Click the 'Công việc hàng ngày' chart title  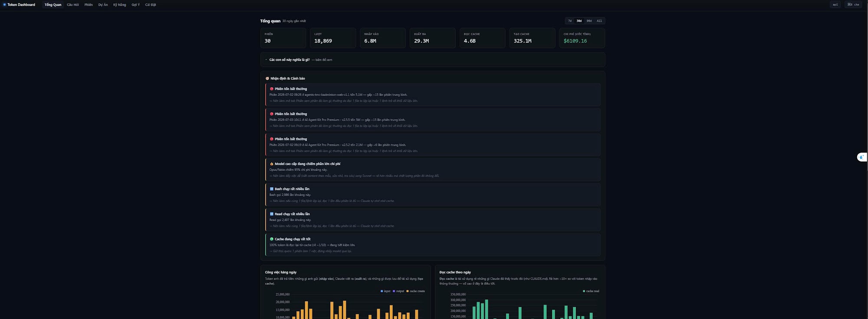pos(281,272)
